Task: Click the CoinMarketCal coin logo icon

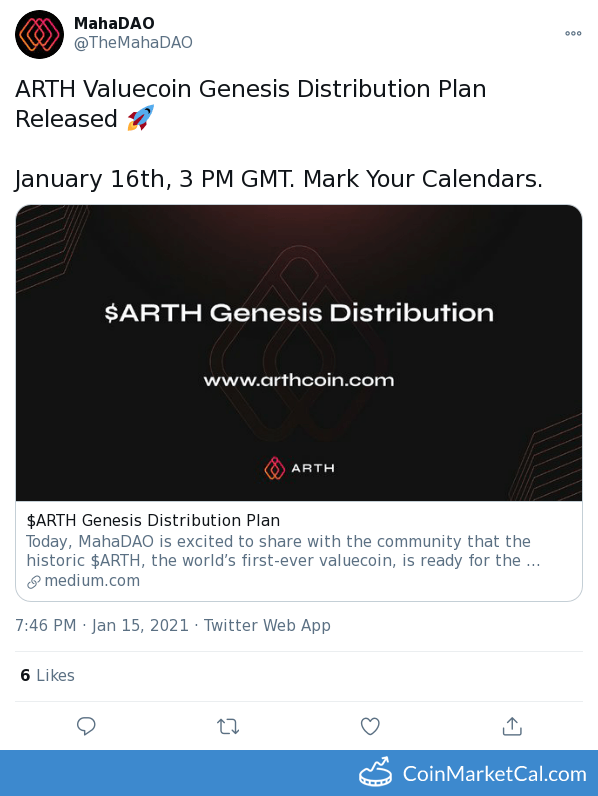Action: [375, 772]
